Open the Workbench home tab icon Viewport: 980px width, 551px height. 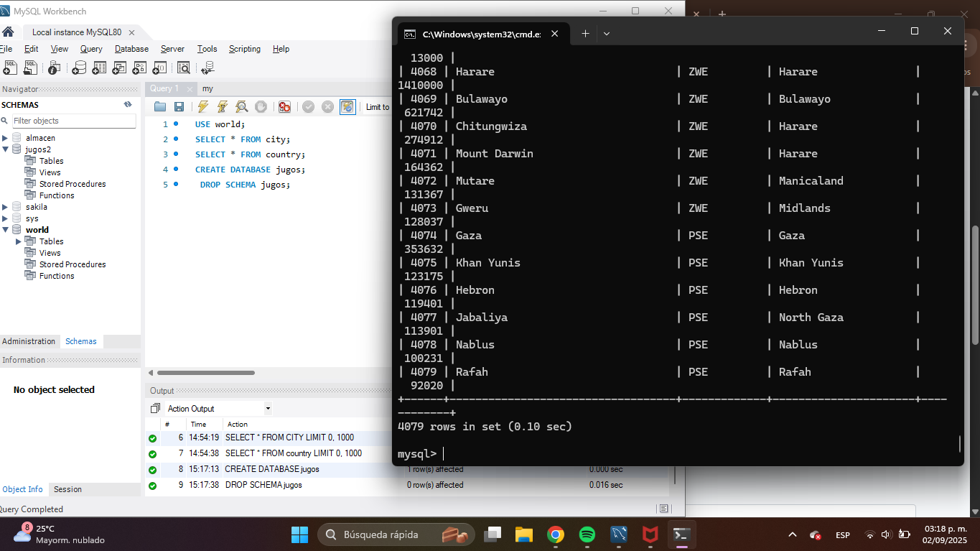point(8,32)
